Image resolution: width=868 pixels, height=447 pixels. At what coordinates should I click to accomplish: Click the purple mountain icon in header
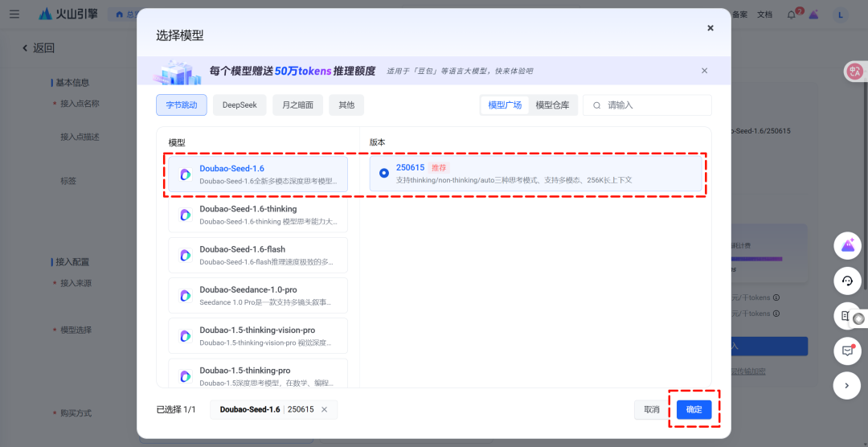813,15
